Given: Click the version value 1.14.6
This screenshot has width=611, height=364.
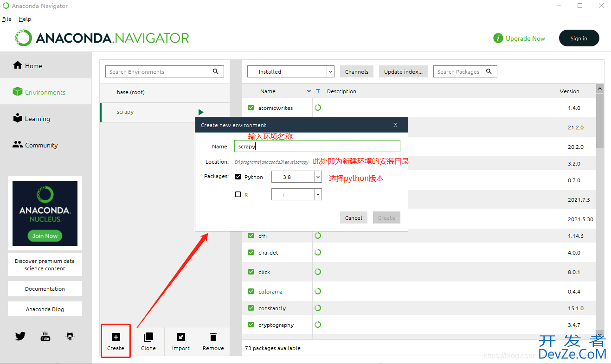Looking at the screenshot, I should pyautogui.click(x=576, y=236).
